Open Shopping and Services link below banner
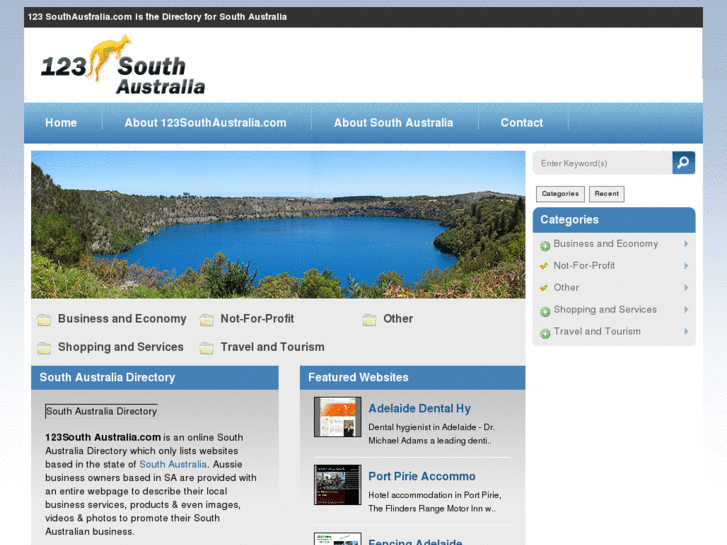This screenshot has height=545, width=727. [x=121, y=347]
